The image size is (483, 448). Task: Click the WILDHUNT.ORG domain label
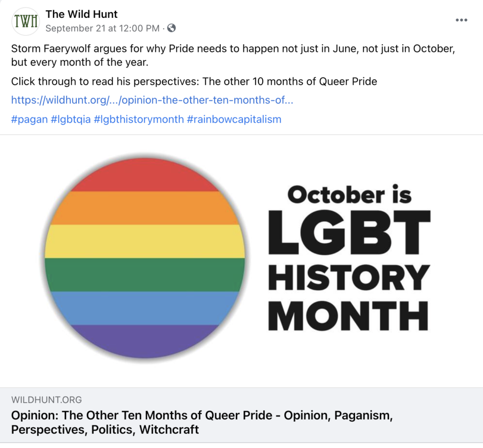pyautogui.click(x=46, y=400)
